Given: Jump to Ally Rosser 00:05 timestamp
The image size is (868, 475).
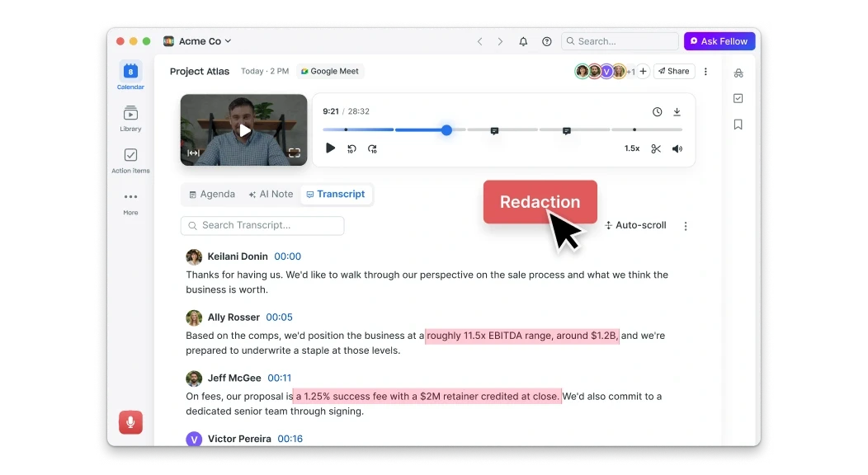Looking at the screenshot, I should point(279,317).
